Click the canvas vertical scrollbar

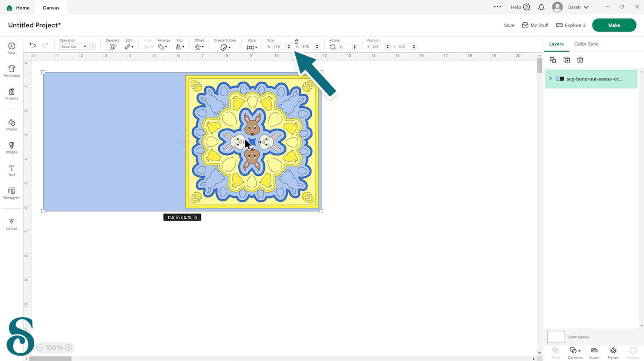point(540,65)
